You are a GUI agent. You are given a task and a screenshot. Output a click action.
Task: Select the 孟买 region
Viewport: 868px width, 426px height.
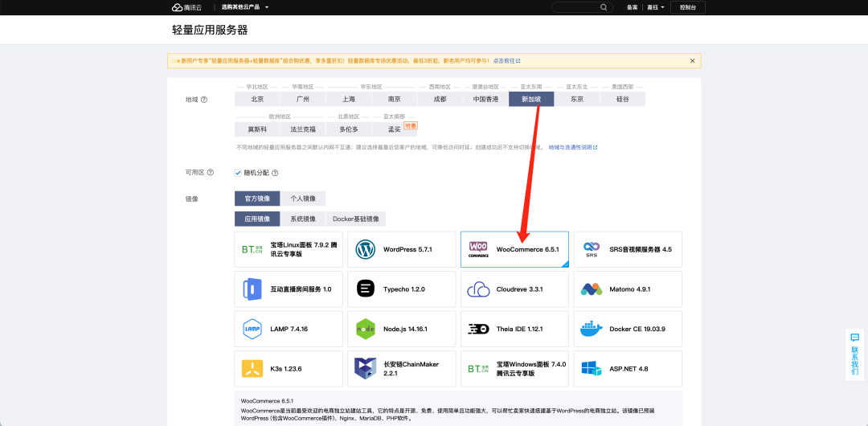click(x=394, y=129)
